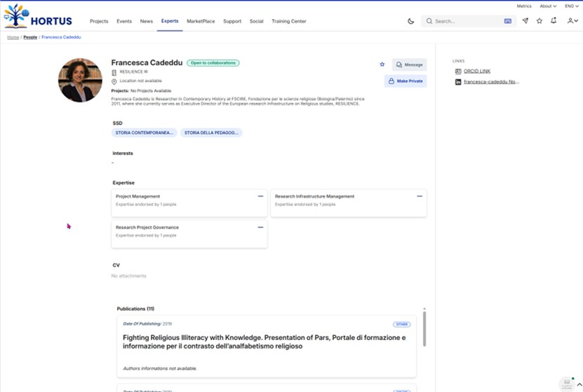Click No attachments text under CV
The image size is (583, 392).
point(128,276)
